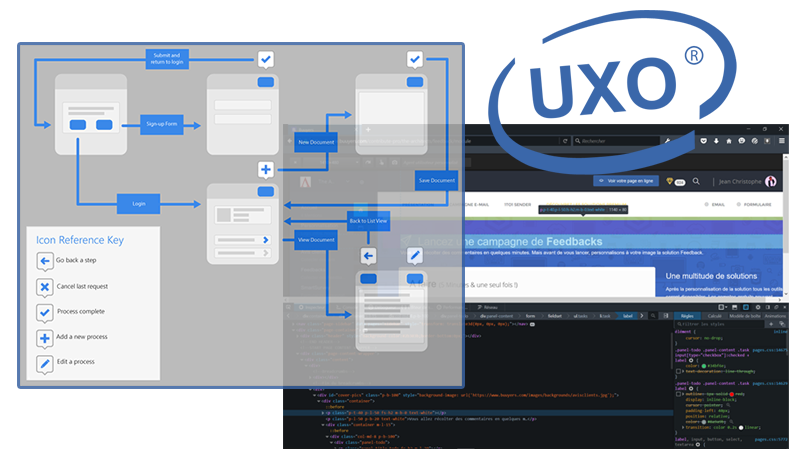Click the Pocket icon in browser toolbar
This screenshot has width=800, height=449.
point(703,141)
